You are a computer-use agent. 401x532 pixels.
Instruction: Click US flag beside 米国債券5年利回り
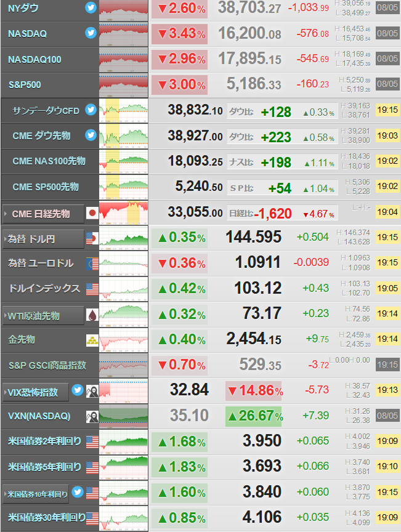point(92,467)
